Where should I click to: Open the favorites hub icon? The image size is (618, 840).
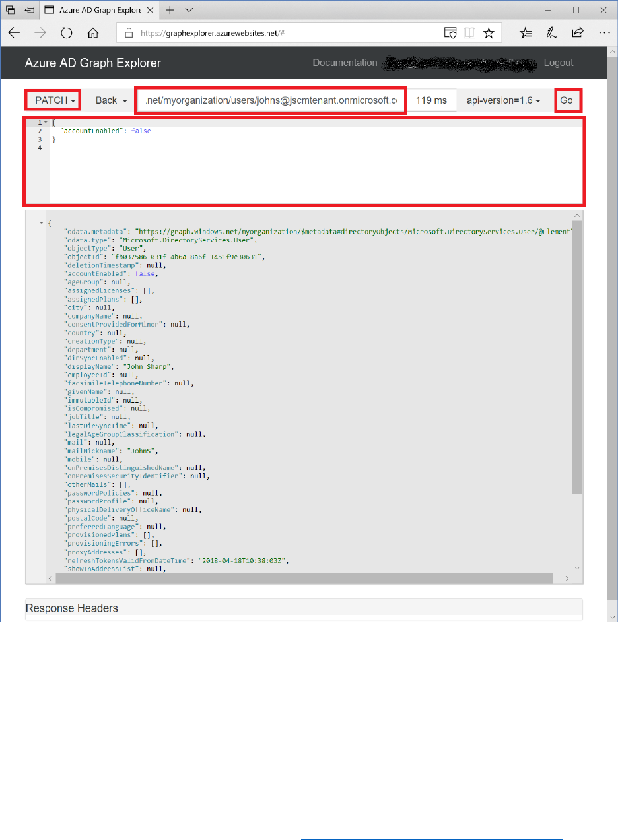pyautogui.click(x=526, y=32)
